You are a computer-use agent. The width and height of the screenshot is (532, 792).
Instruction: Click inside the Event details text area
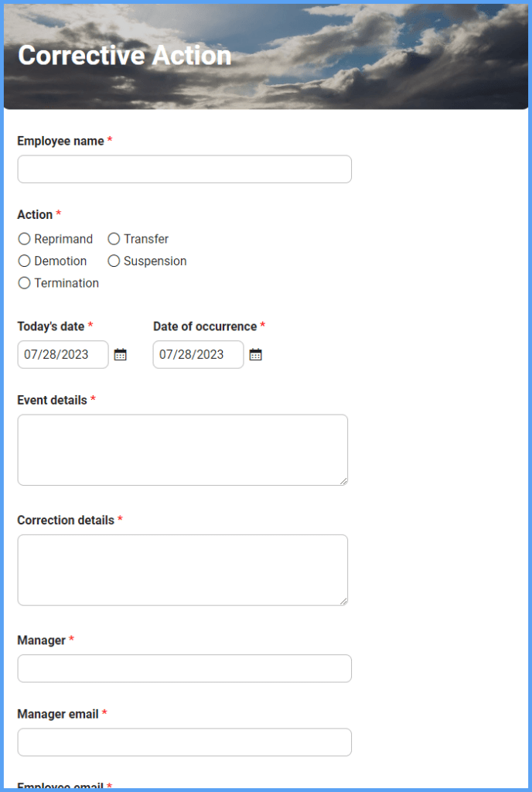click(x=182, y=449)
